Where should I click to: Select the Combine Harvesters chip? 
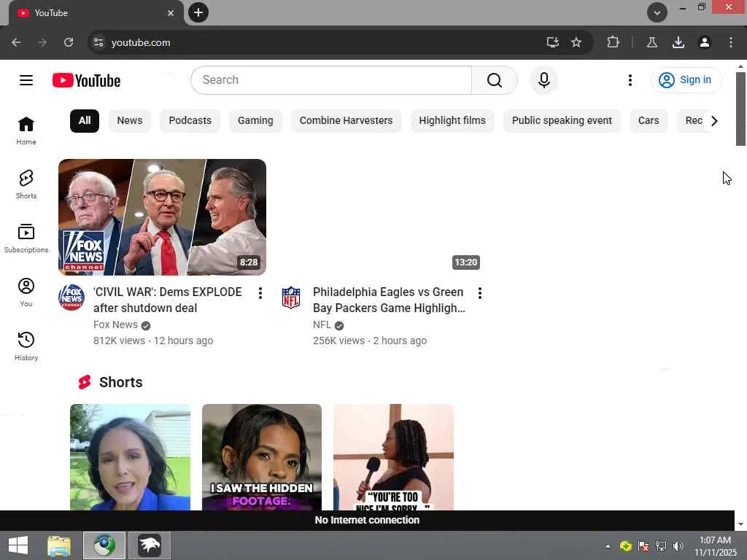[x=346, y=120]
